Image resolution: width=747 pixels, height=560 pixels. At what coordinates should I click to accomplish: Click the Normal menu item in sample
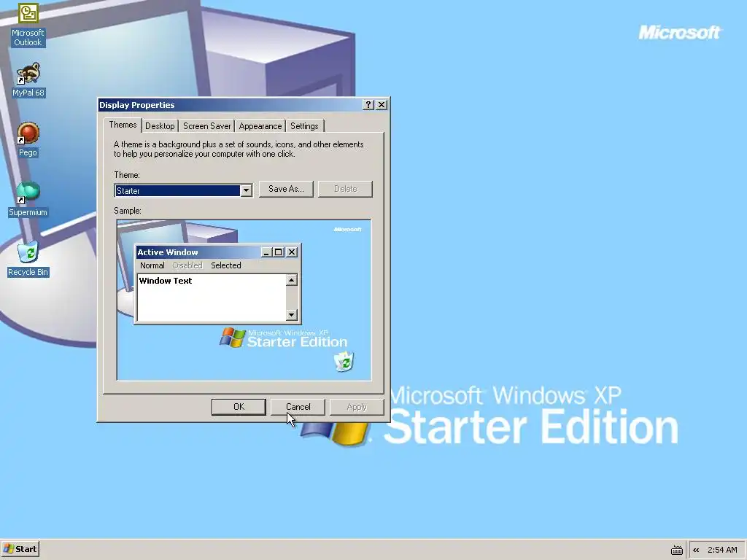pyautogui.click(x=152, y=265)
